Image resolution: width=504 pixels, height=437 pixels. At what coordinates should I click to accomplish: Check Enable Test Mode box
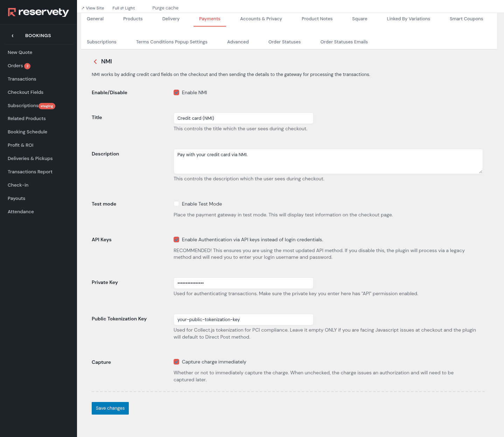tap(176, 204)
